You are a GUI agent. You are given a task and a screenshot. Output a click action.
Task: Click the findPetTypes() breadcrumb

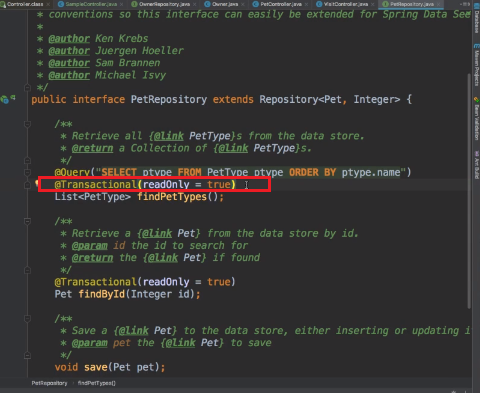click(96, 383)
